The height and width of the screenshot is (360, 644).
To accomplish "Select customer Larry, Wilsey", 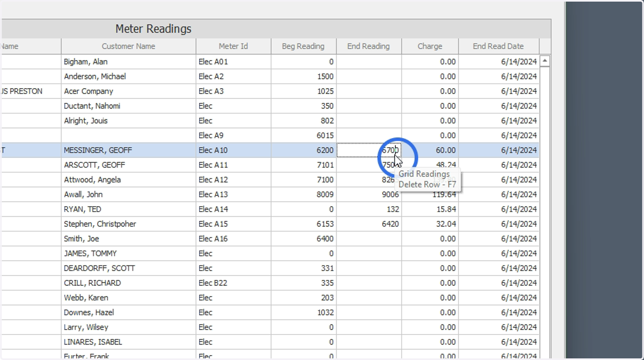I will [x=86, y=327].
